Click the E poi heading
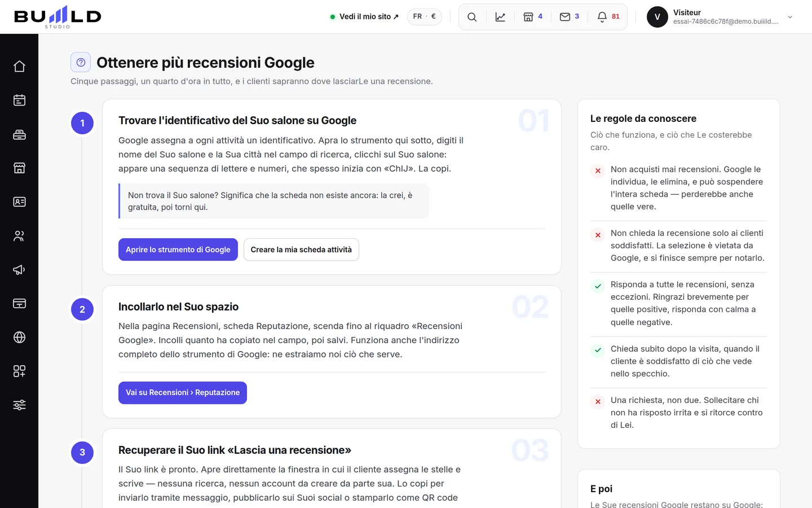 pos(601,489)
